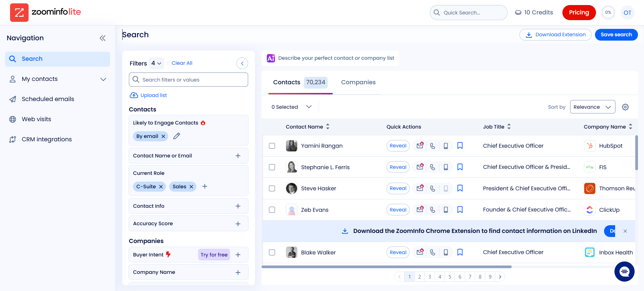
Task: Focus the Quick Search field
Action: [x=468, y=13]
